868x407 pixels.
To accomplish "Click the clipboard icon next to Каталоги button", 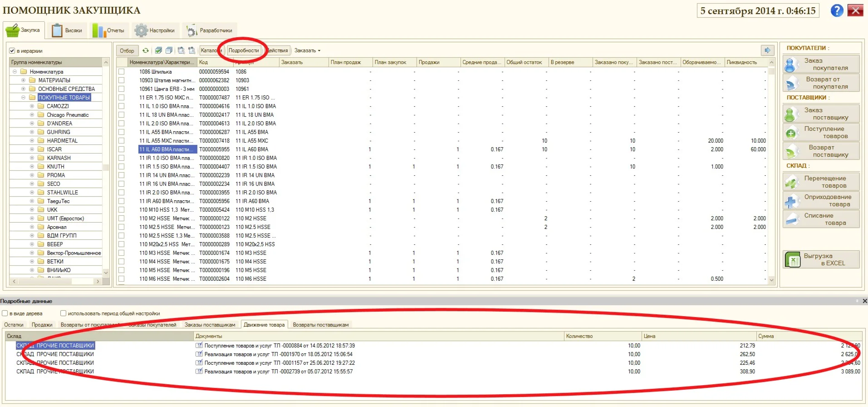I will click(191, 50).
